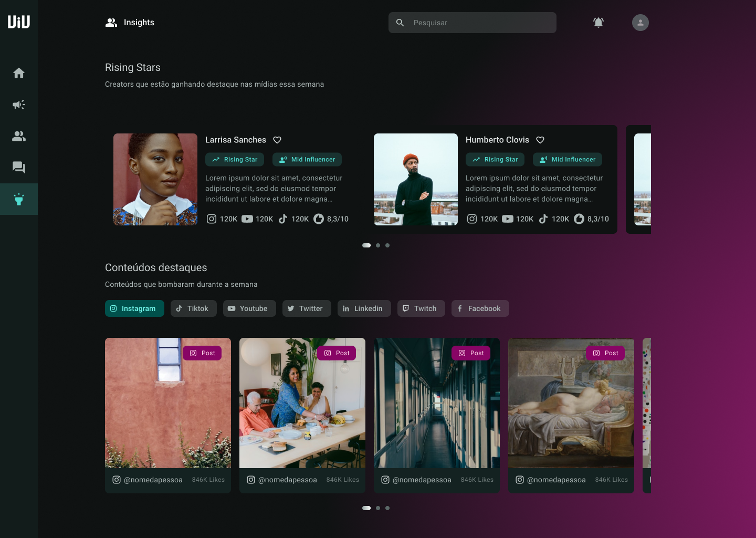Open the chat messages sidebar icon
The height and width of the screenshot is (538, 756).
[19, 168]
